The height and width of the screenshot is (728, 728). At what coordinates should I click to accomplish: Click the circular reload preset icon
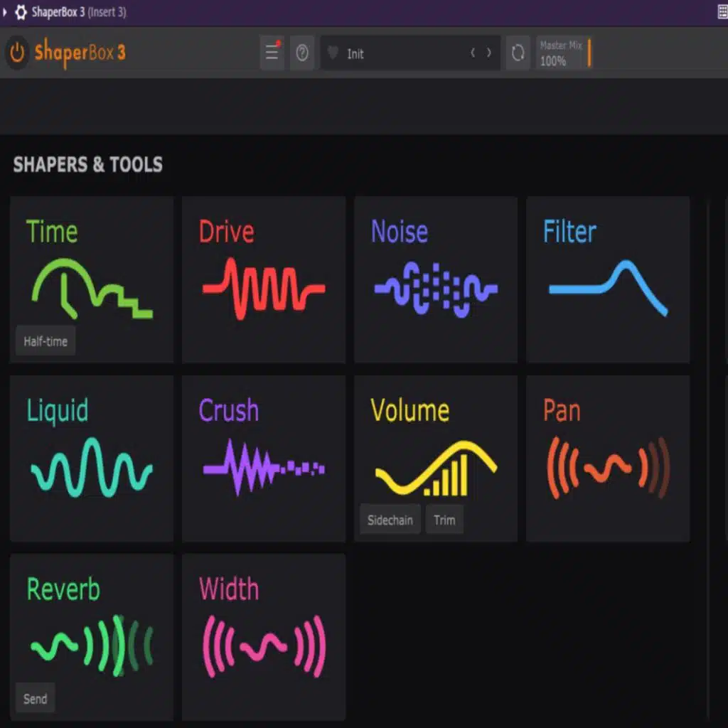pyautogui.click(x=518, y=53)
